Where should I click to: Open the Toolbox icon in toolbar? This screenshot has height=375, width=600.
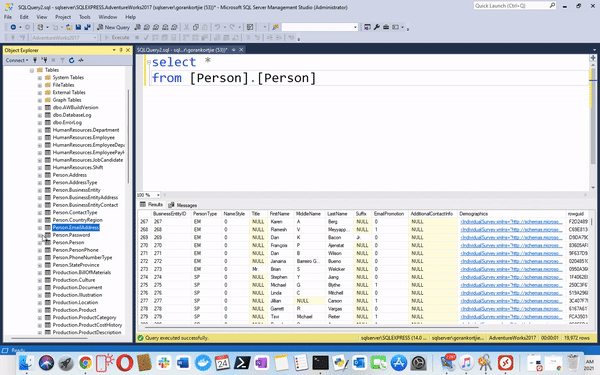click(386, 27)
